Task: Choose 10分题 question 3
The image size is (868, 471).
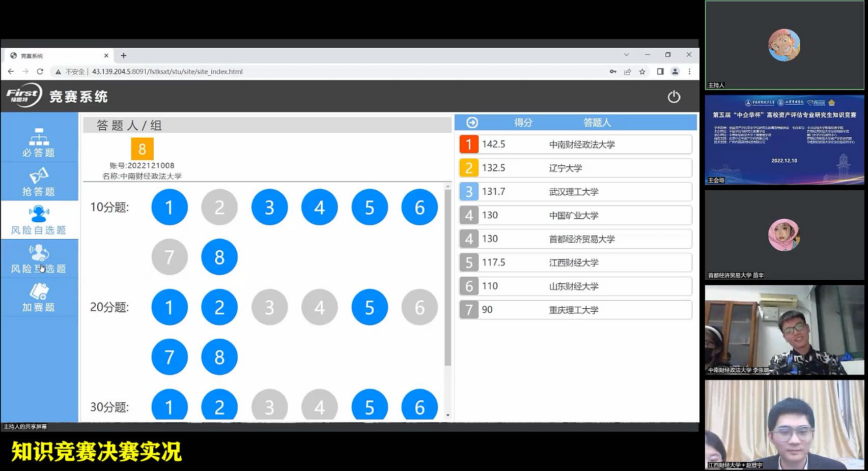Action: (x=269, y=207)
